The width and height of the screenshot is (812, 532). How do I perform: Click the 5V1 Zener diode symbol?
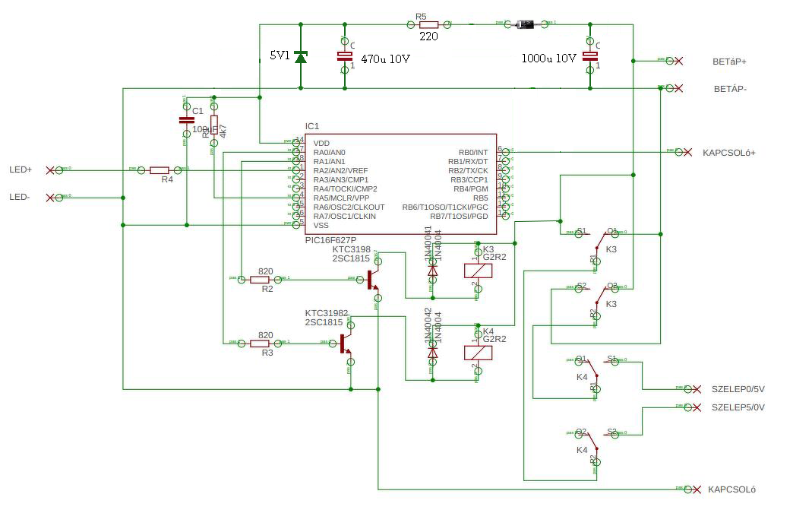click(x=300, y=56)
